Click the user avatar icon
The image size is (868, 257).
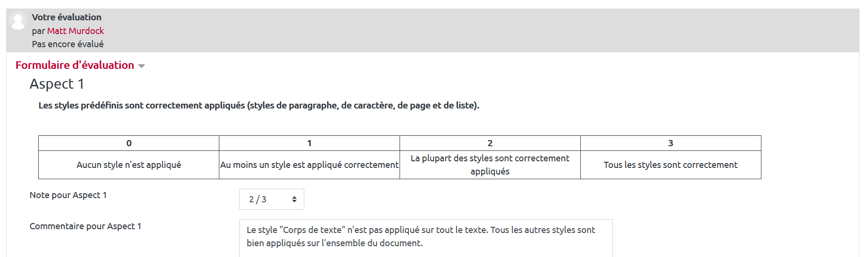tap(18, 21)
